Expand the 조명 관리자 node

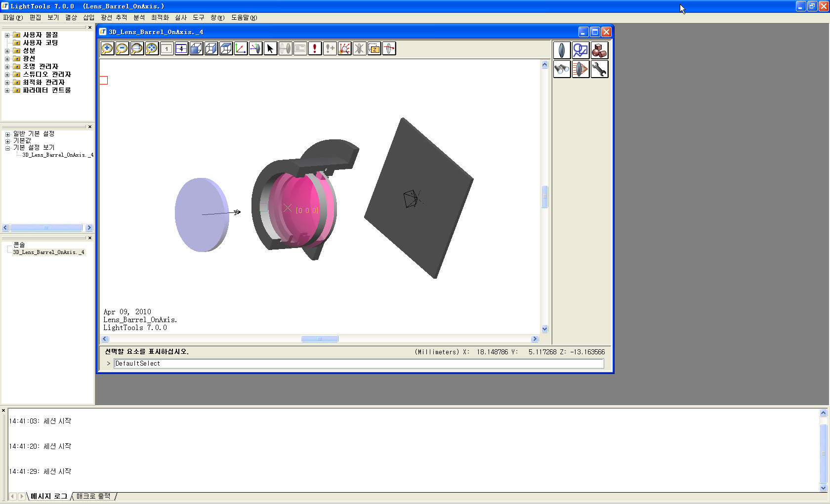[x=7, y=67]
